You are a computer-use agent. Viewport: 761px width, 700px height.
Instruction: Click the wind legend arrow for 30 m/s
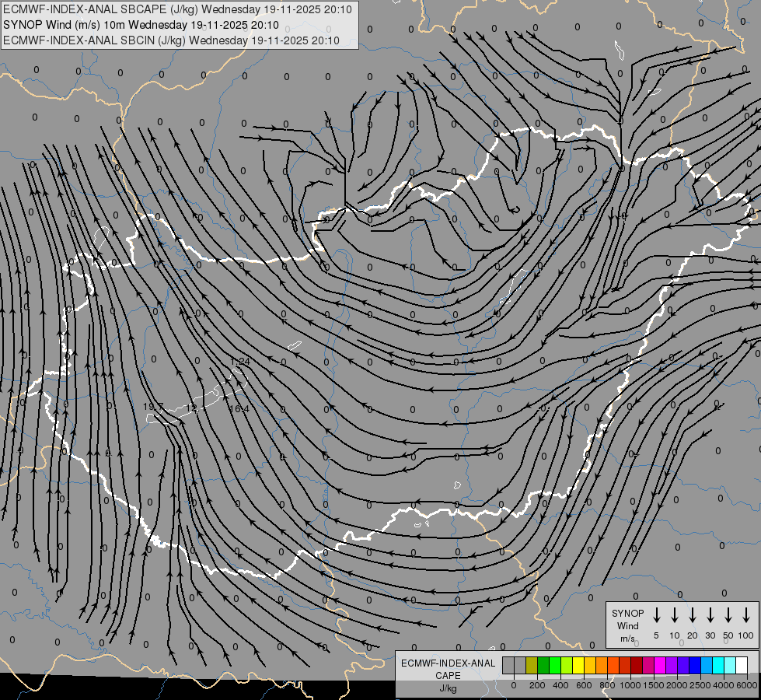click(x=710, y=615)
